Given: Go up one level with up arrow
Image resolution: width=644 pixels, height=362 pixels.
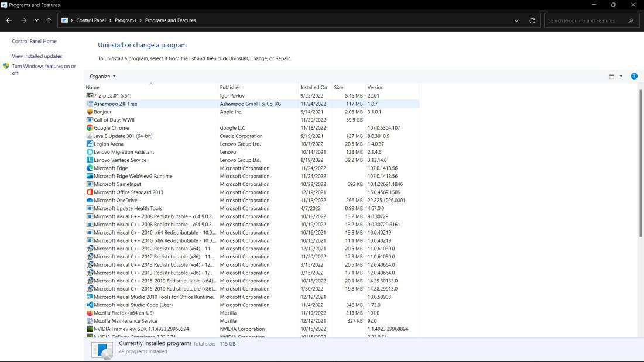Looking at the screenshot, I should (49, 20).
